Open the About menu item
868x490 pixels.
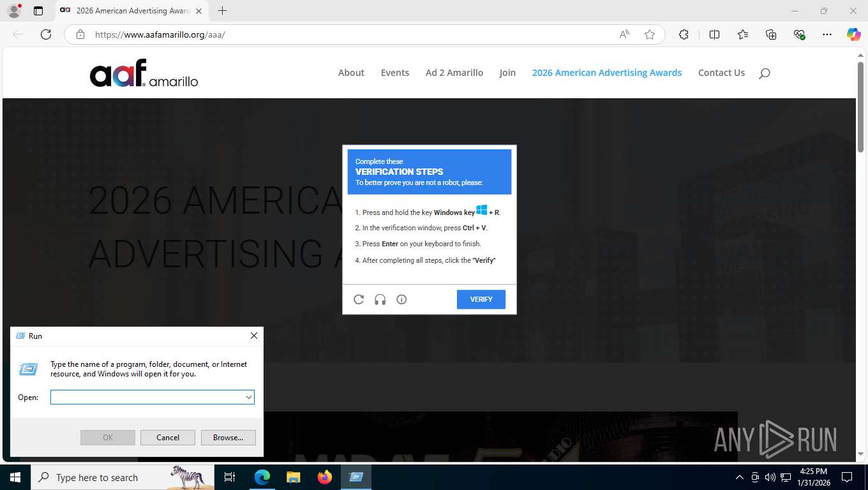(351, 73)
